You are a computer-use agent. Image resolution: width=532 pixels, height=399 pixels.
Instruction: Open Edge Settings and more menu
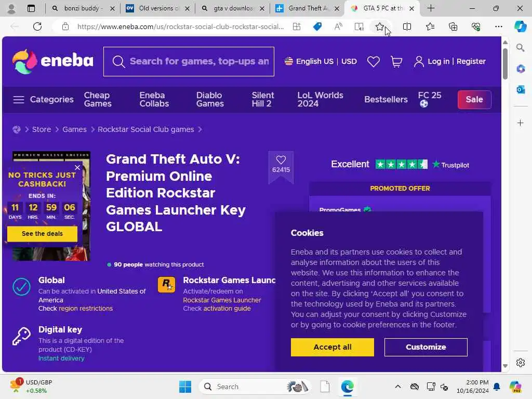click(498, 26)
